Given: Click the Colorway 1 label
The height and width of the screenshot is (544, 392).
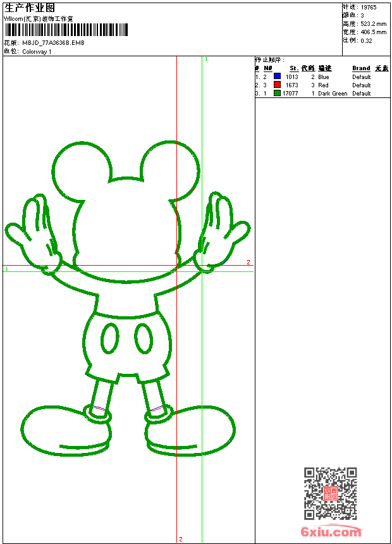Looking at the screenshot, I should point(37,51).
